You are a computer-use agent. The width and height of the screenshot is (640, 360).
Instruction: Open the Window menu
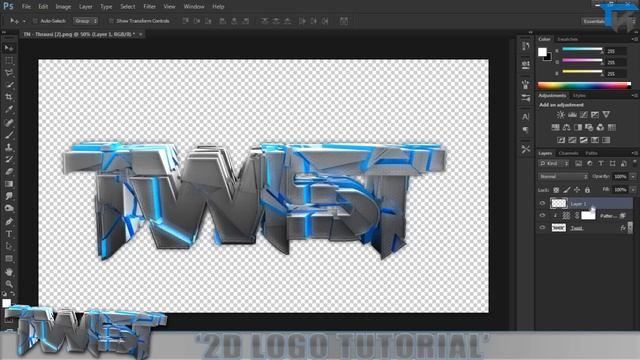(x=194, y=7)
